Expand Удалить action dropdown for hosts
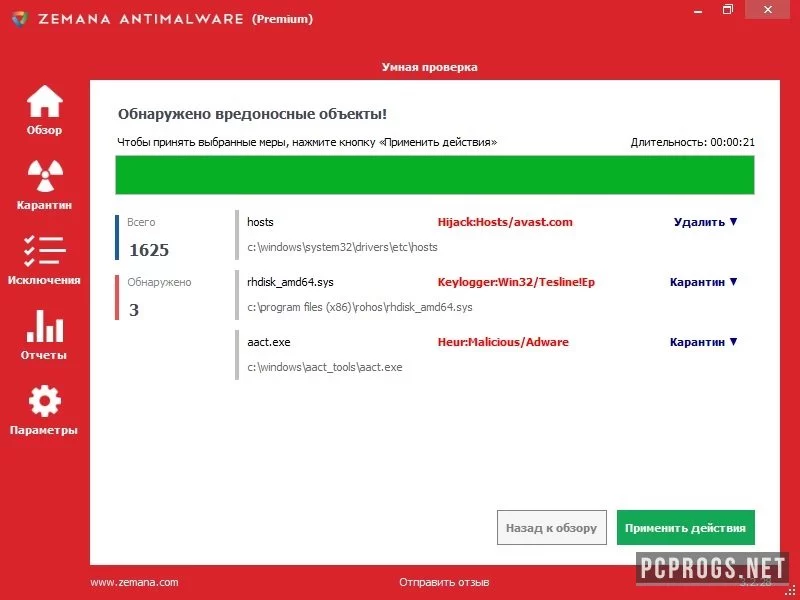800x600 pixels. pyautogui.click(x=705, y=222)
